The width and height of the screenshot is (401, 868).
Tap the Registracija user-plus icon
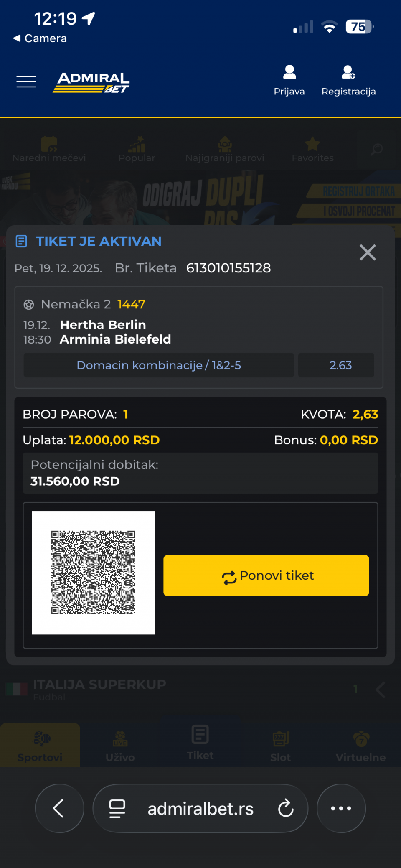tap(348, 73)
